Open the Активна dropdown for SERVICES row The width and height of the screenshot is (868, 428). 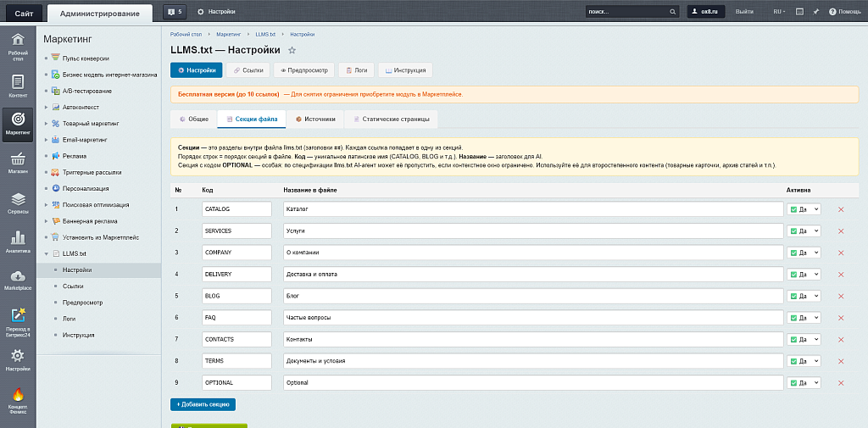804,231
